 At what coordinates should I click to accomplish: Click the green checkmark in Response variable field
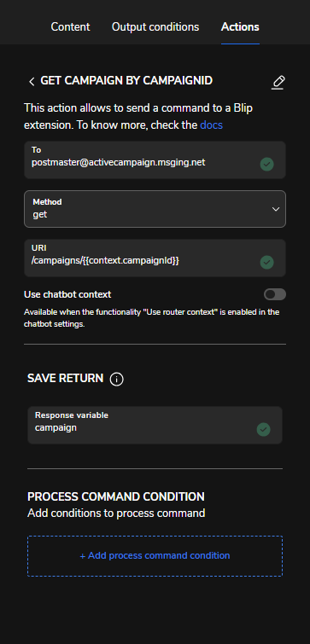[x=264, y=430]
